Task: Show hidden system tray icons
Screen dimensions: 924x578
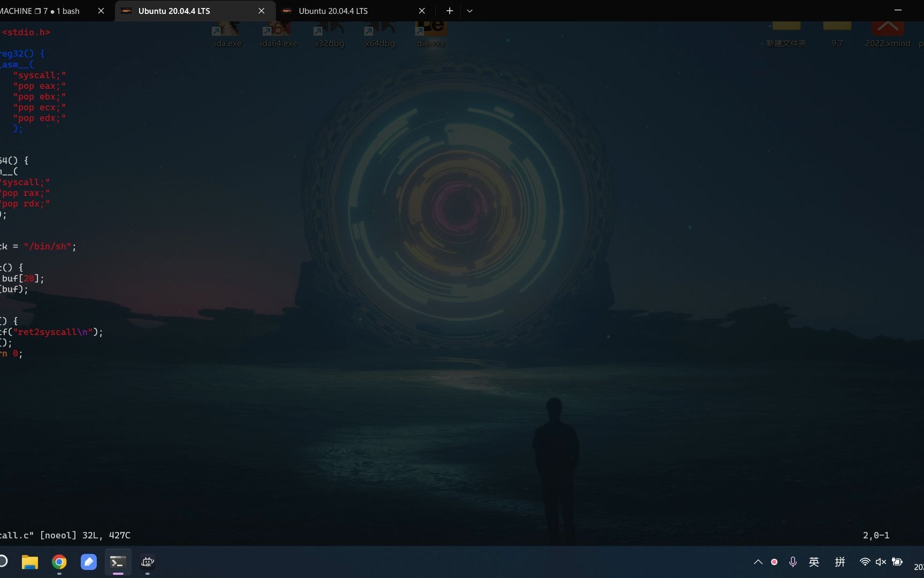Action: coord(758,562)
